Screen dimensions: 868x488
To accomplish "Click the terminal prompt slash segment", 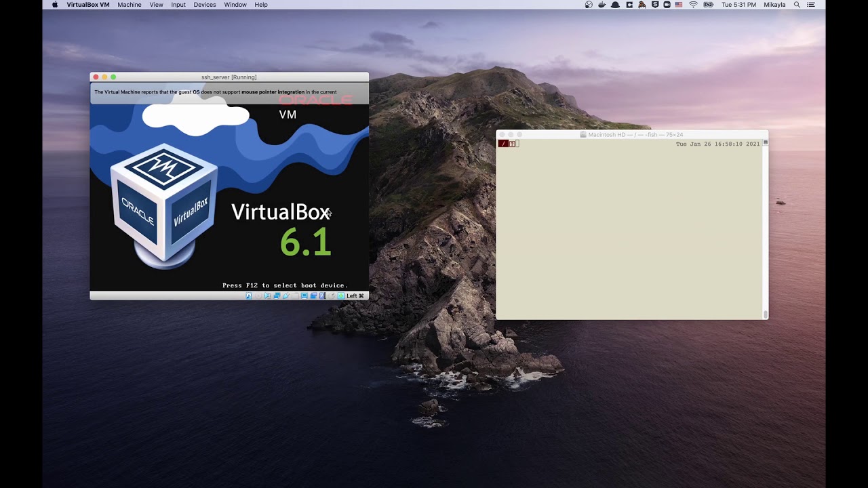I will (503, 144).
